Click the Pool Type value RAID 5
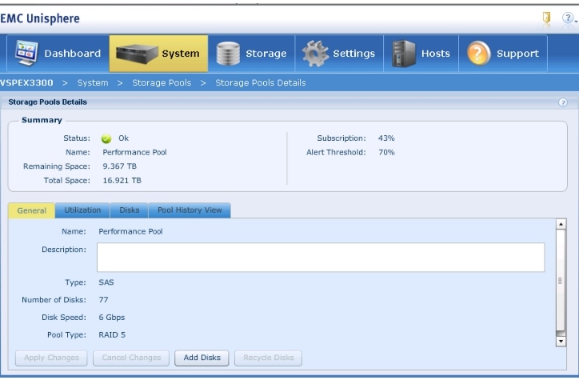Image resolution: width=579 pixels, height=392 pixels. point(112,335)
